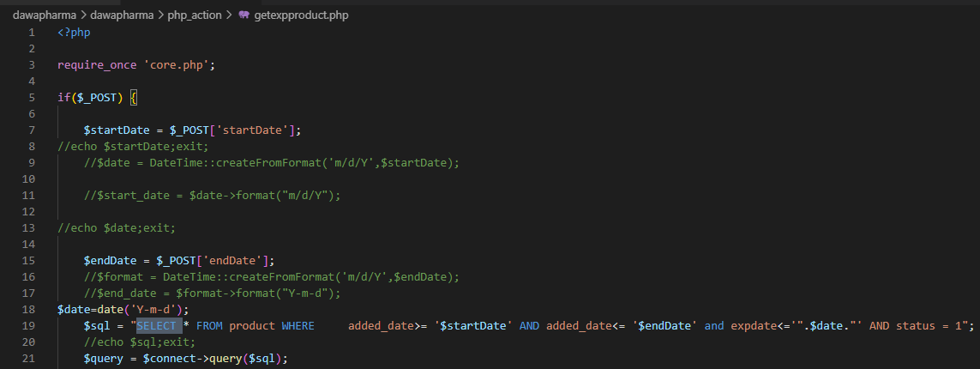
Task: Click line number 9 in the gutter
Action: click(x=32, y=162)
